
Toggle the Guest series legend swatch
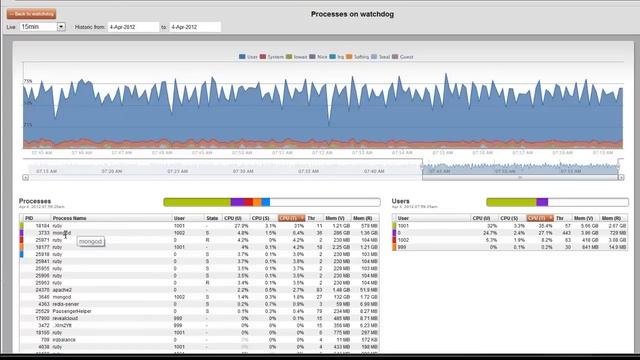(395, 57)
